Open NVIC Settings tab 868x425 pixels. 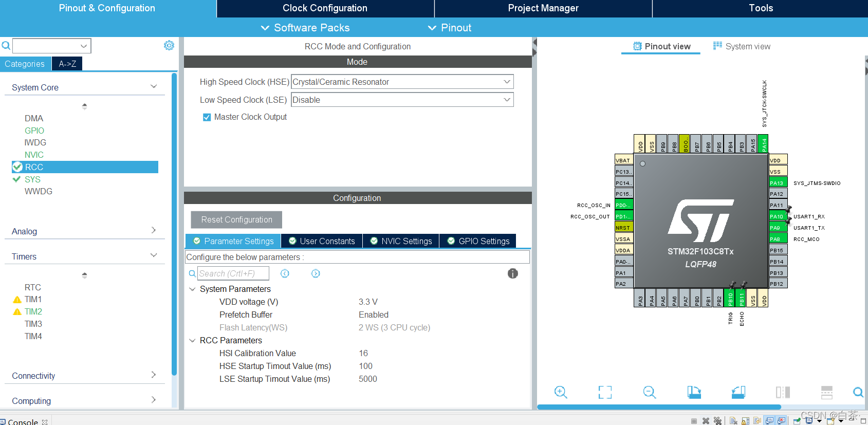click(x=401, y=241)
